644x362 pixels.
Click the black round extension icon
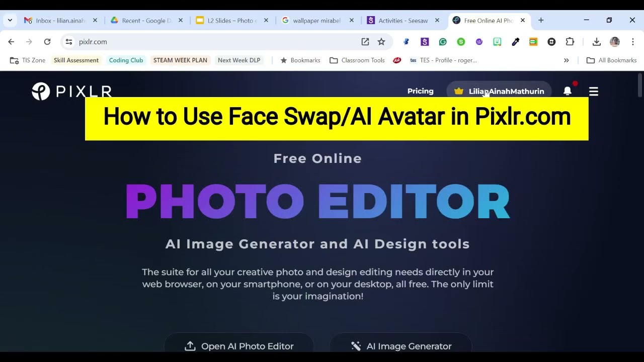[x=551, y=42]
